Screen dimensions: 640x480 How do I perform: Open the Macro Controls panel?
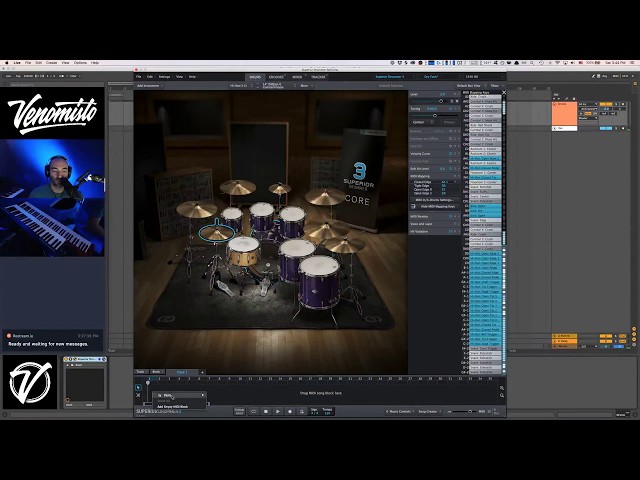399,411
